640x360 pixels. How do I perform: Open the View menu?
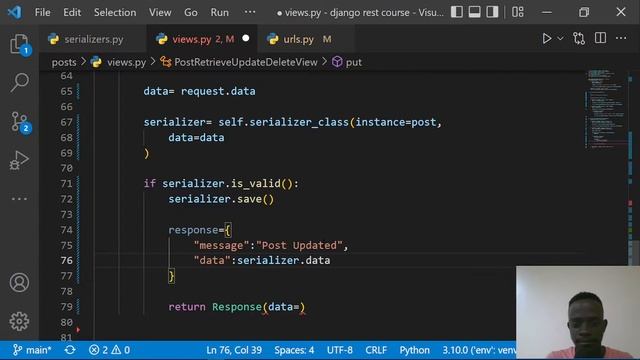point(160,12)
